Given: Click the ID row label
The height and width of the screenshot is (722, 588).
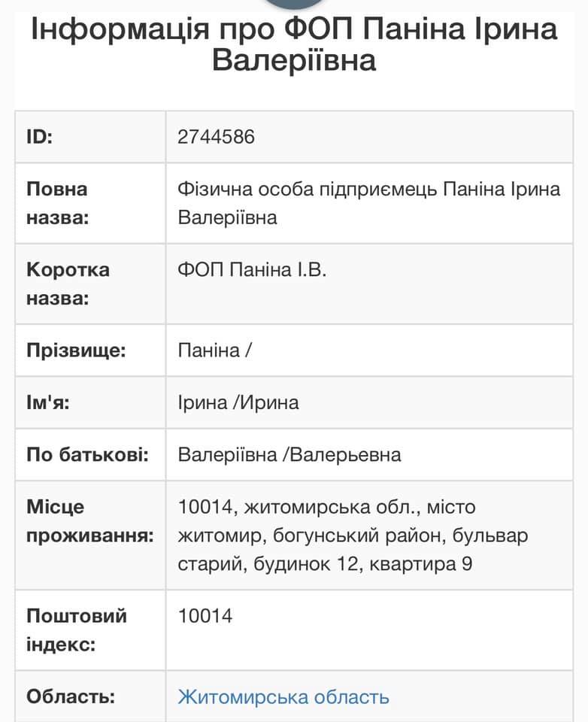Looking at the screenshot, I should [x=40, y=137].
